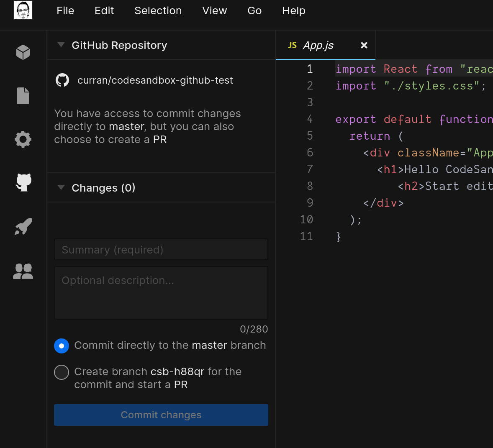Click the JS icon on the App.js tab
This screenshot has height=448, width=493.
[x=293, y=45]
